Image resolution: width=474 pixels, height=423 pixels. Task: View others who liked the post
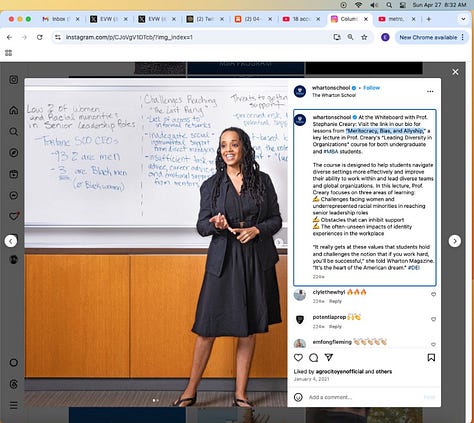(384, 372)
